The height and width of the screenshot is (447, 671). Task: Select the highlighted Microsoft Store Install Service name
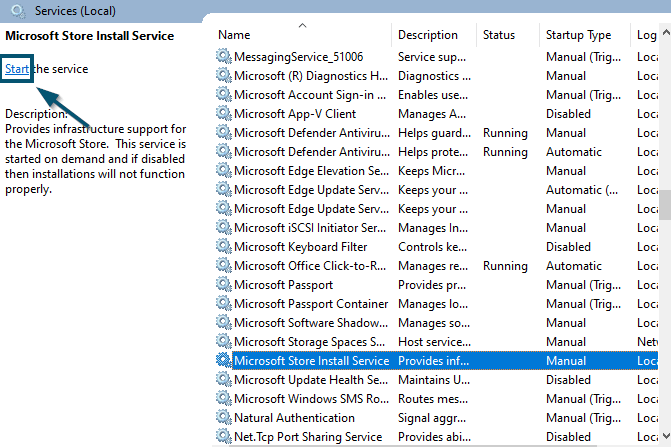pos(312,361)
